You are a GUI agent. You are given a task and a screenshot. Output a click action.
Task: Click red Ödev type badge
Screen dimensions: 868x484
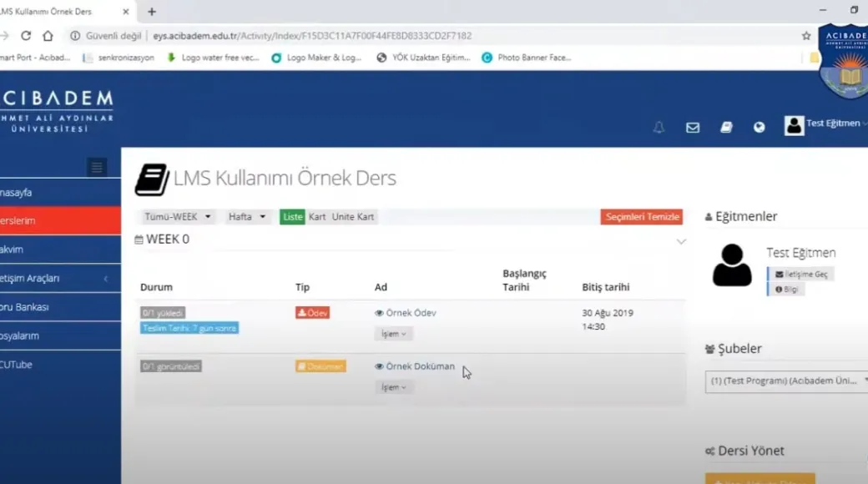pos(312,313)
